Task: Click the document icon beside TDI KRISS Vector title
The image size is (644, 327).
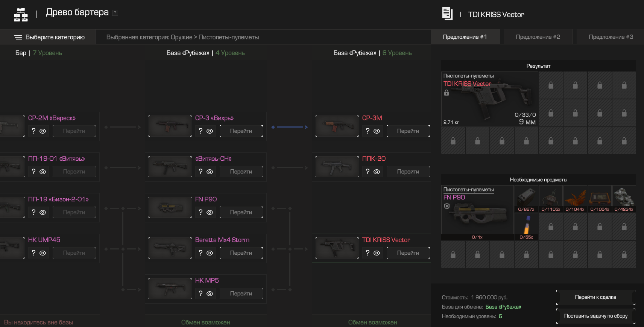Action: pyautogui.click(x=447, y=14)
